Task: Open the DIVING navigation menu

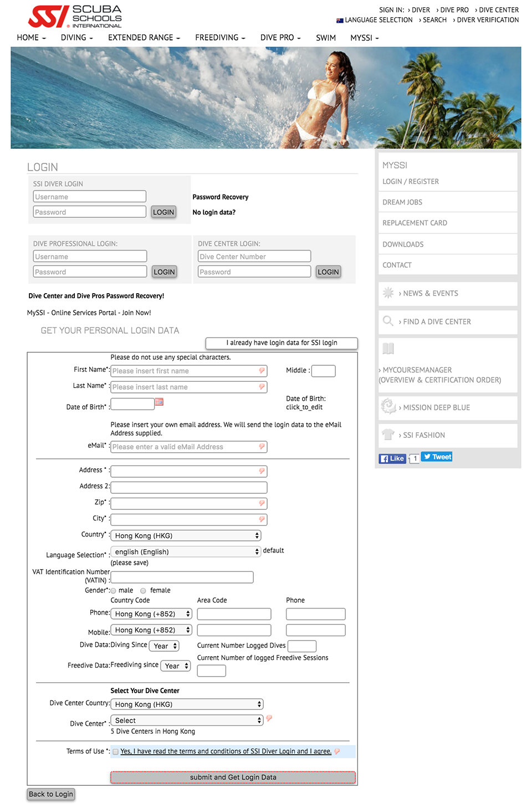Action: click(x=76, y=38)
